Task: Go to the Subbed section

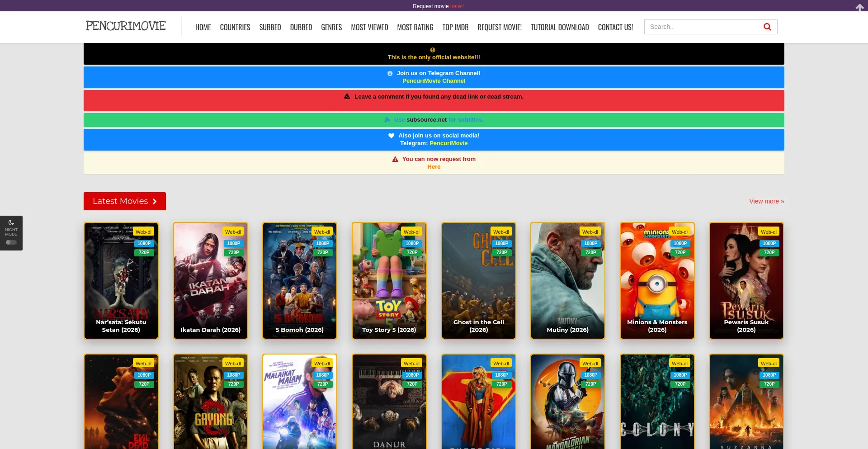Action: tap(270, 27)
